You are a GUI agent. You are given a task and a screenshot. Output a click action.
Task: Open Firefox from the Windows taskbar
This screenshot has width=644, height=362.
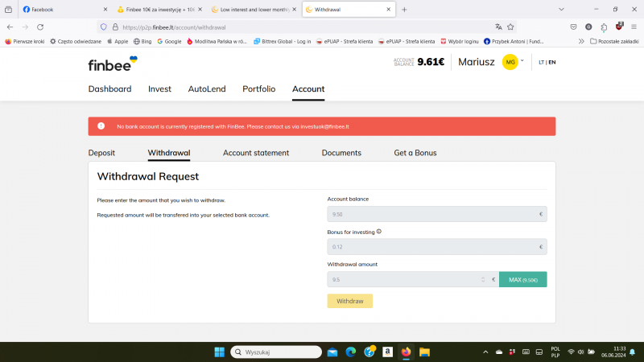(406, 352)
